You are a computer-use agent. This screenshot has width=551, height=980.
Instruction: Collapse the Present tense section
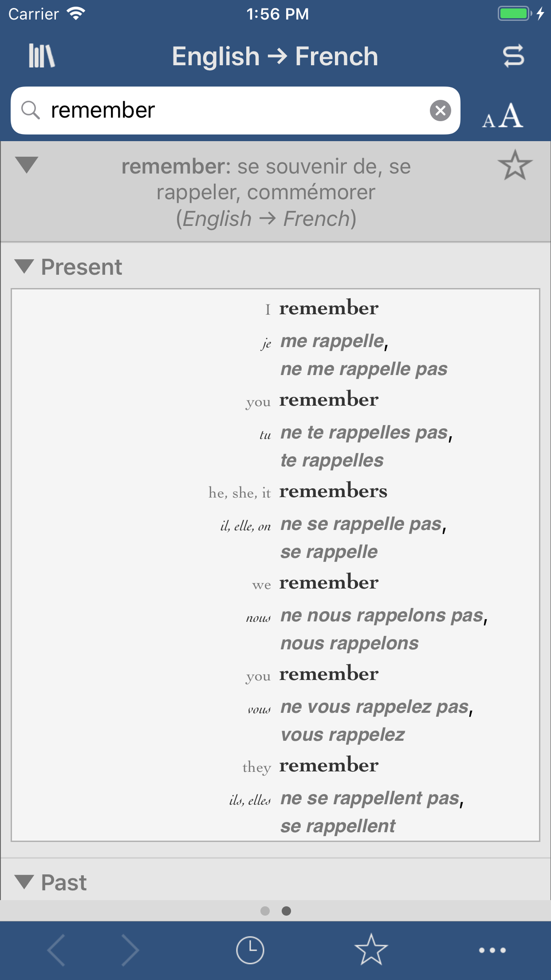tap(24, 266)
